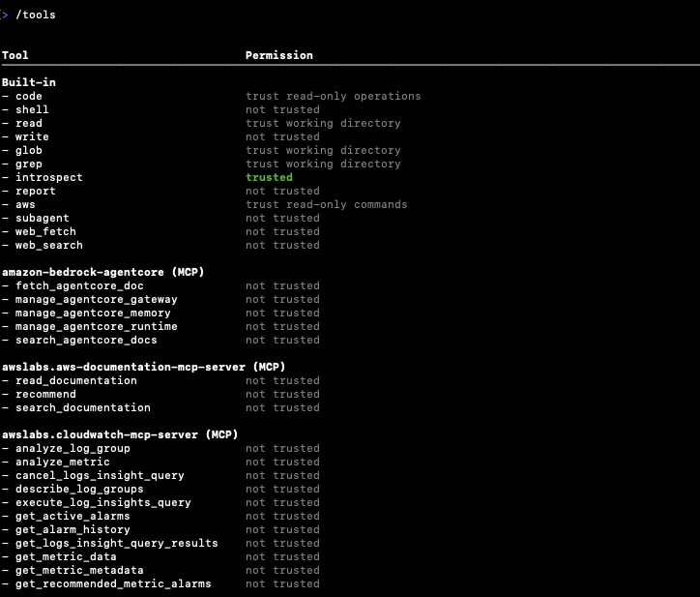Click get_active_alarms entry

(x=73, y=516)
